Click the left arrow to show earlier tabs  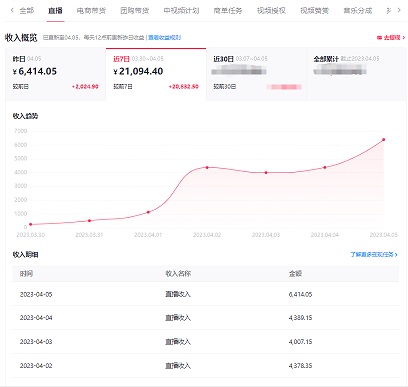click(x=12, y=10)
